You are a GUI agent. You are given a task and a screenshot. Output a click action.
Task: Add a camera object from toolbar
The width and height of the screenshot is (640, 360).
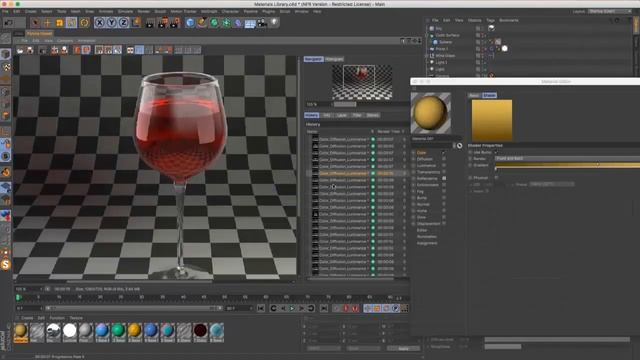coord(262,22)
